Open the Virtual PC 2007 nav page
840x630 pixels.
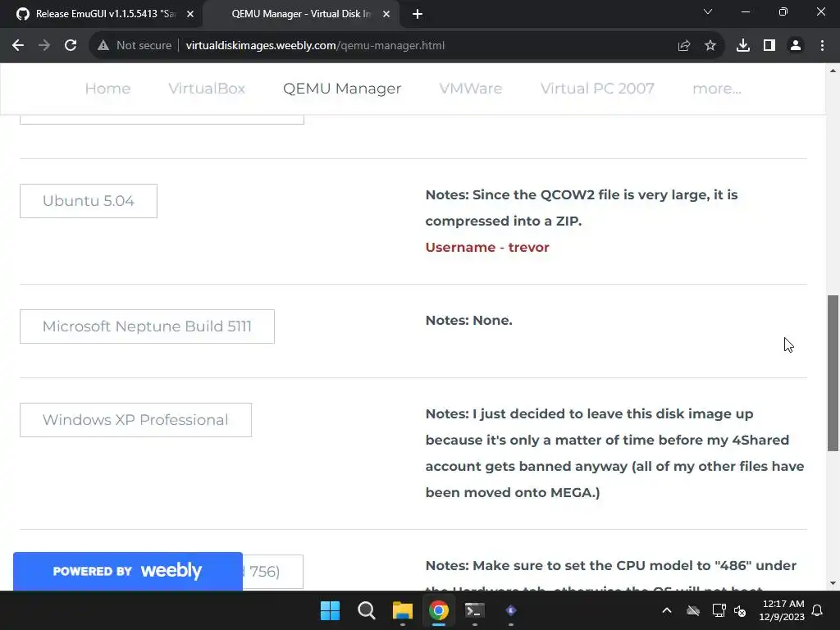click(597, 89)
